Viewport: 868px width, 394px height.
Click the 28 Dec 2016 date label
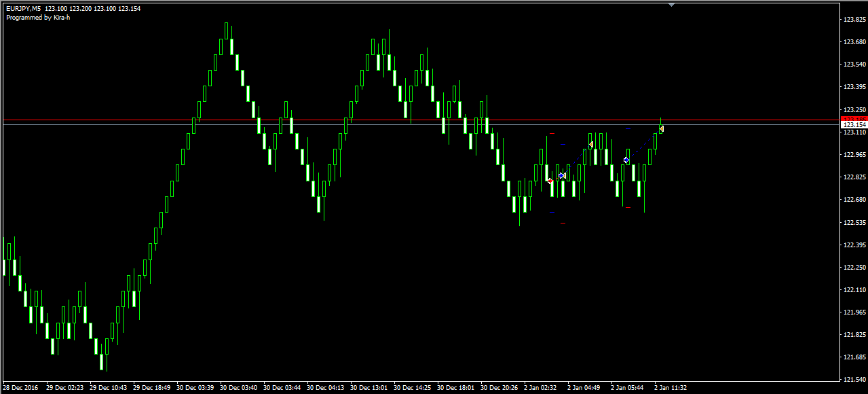(x=21, y=388)
